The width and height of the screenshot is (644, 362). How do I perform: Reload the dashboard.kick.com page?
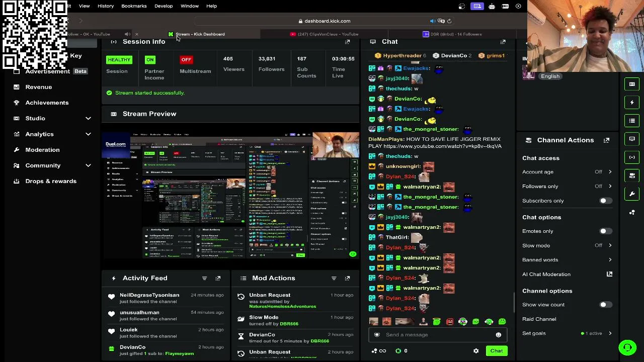(449, 21)
